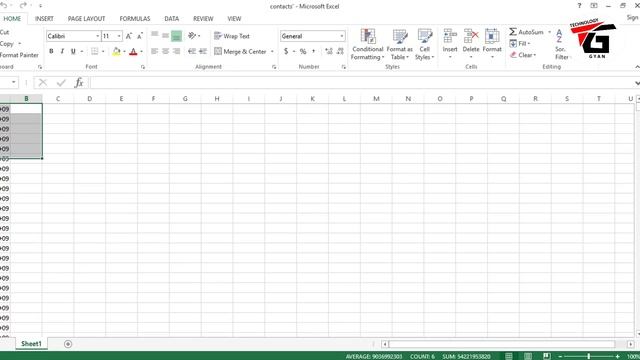The height and width of the screenshot is (360, 640).
Task: Open Alignment settings dialog launcher
Action: 274,67
